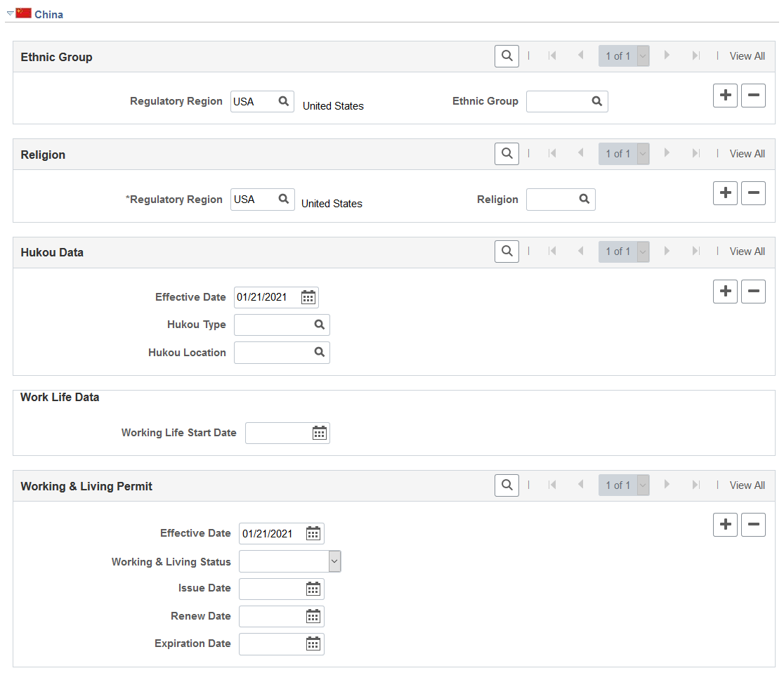Open Issue Date calendar picker
Viewport: 784px width, 673px height.
(x=313, y=589)
